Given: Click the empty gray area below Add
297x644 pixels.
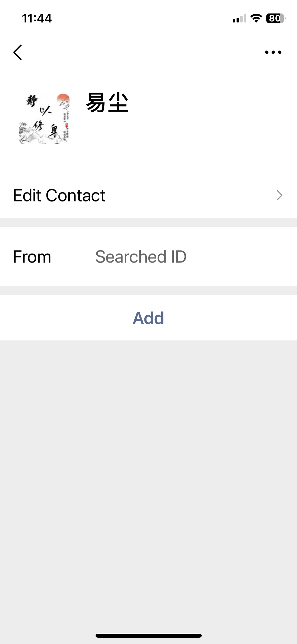Looking at the screenshot, I should click(148, 476).
